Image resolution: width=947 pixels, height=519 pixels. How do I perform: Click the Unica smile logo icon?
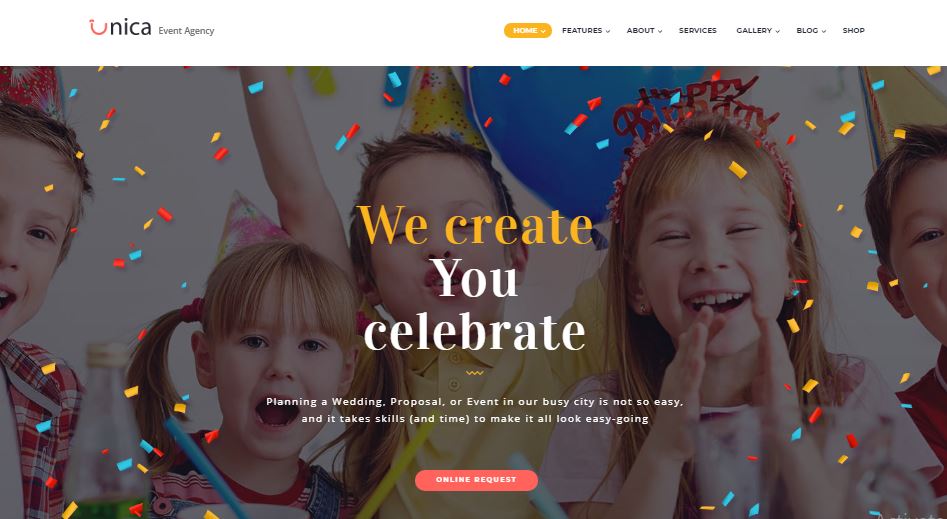(98, 27)
